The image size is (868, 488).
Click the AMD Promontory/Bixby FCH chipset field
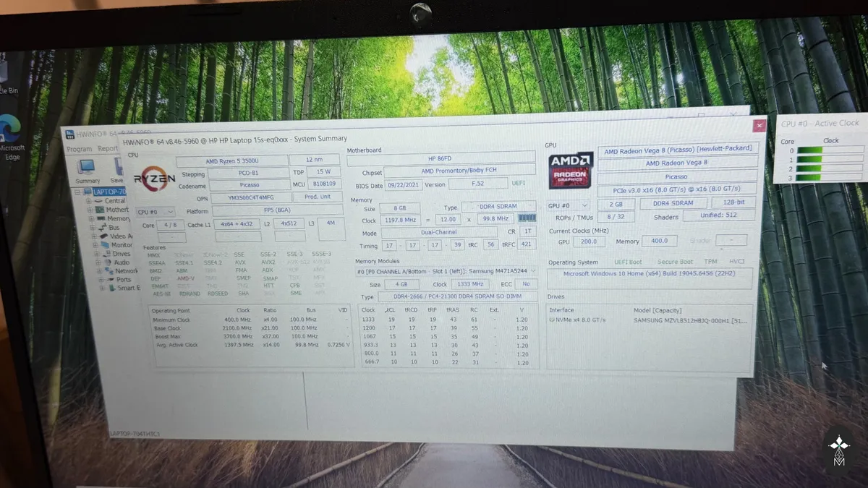point(459,172)
